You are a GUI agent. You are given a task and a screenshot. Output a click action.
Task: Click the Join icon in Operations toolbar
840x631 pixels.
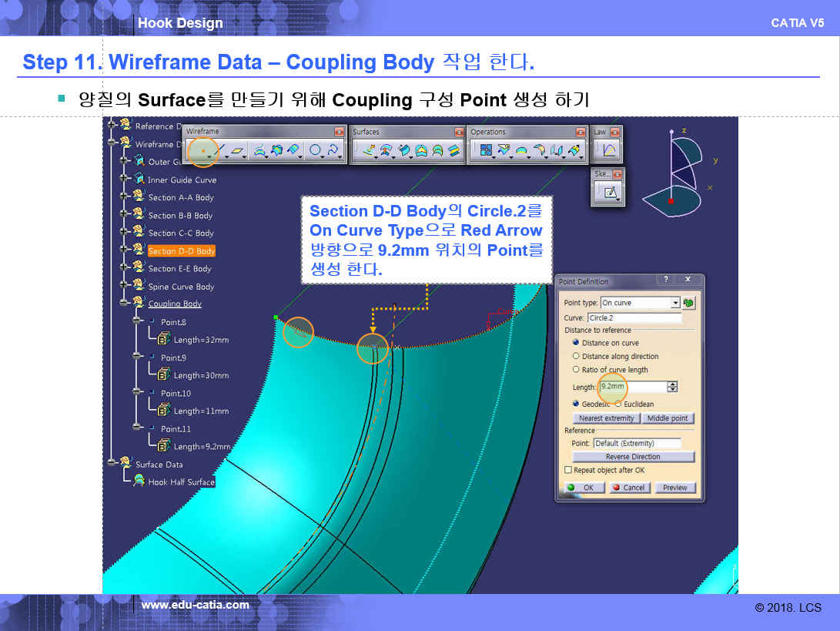486,151
